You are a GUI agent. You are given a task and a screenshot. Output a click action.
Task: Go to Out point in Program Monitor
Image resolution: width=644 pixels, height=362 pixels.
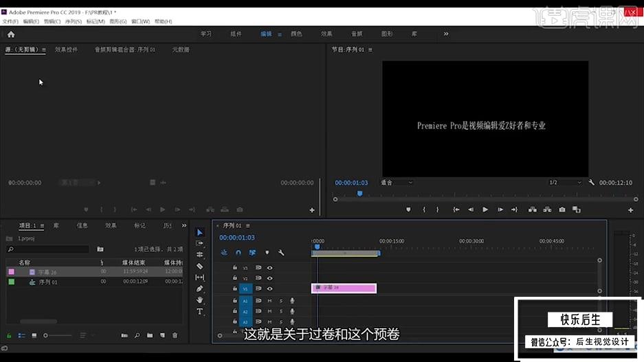tap(514, 210)
